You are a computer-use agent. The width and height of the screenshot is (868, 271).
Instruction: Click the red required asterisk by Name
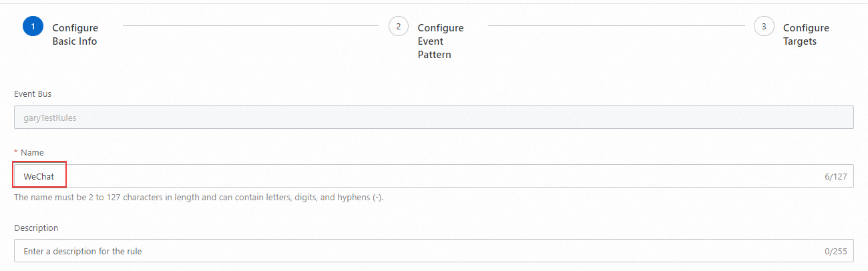click(x=16, y=153)
